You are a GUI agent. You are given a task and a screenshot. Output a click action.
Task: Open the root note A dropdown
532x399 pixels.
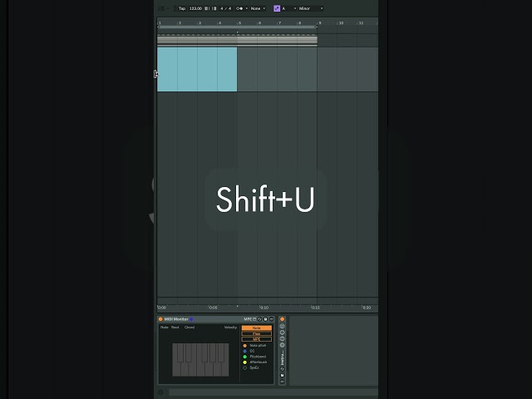point(289,8)
